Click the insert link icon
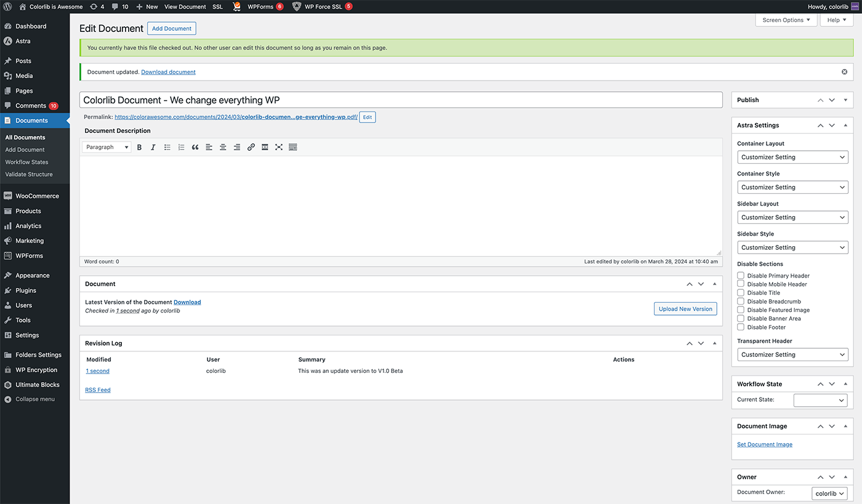 click(x=251, y=147)
